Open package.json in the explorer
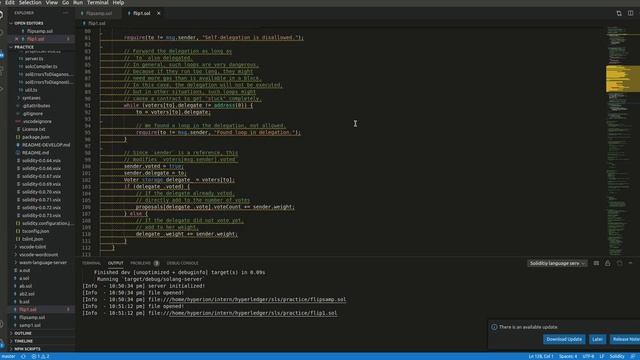 pos(36,137)
